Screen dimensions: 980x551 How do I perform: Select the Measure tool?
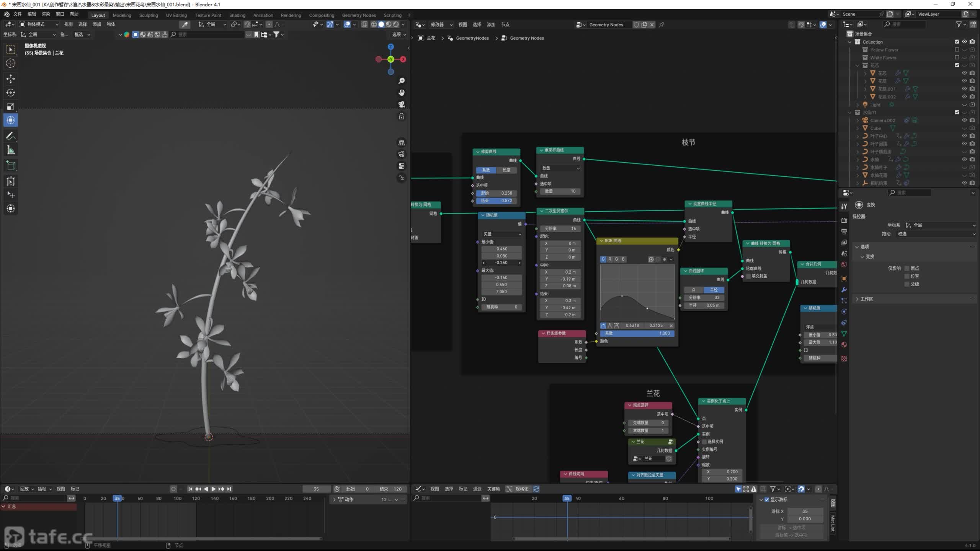(11, 150)
